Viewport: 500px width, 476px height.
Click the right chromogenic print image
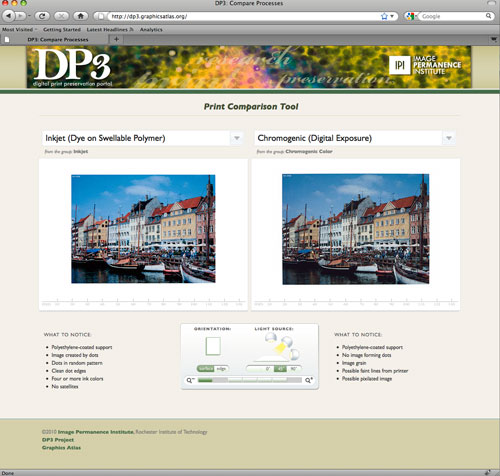(x=356, y=229)
